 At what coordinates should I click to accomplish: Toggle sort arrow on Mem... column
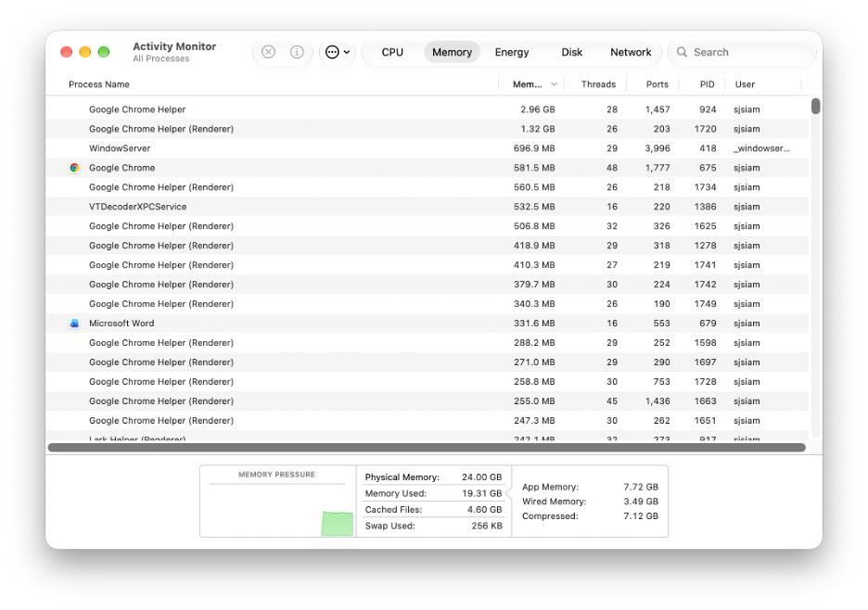(554, 84)
